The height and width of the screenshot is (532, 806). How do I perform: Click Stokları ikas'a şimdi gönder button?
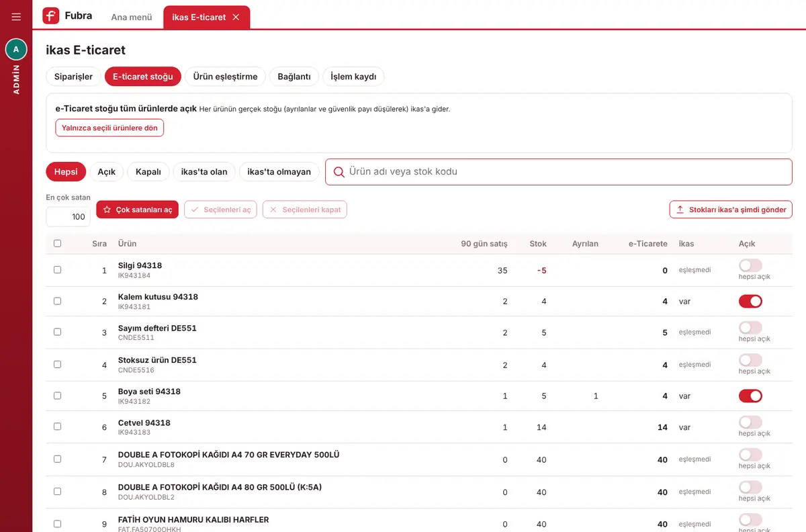[731, 210]
